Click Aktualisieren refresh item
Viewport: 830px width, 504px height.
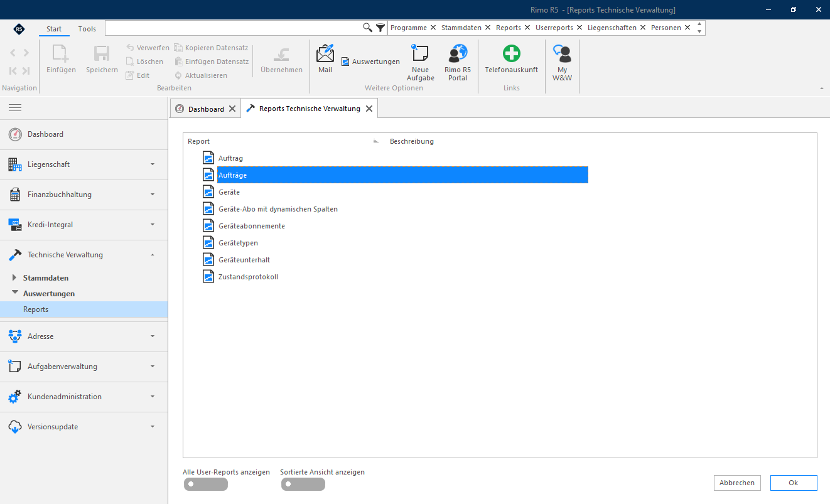[x=200, y=75]
